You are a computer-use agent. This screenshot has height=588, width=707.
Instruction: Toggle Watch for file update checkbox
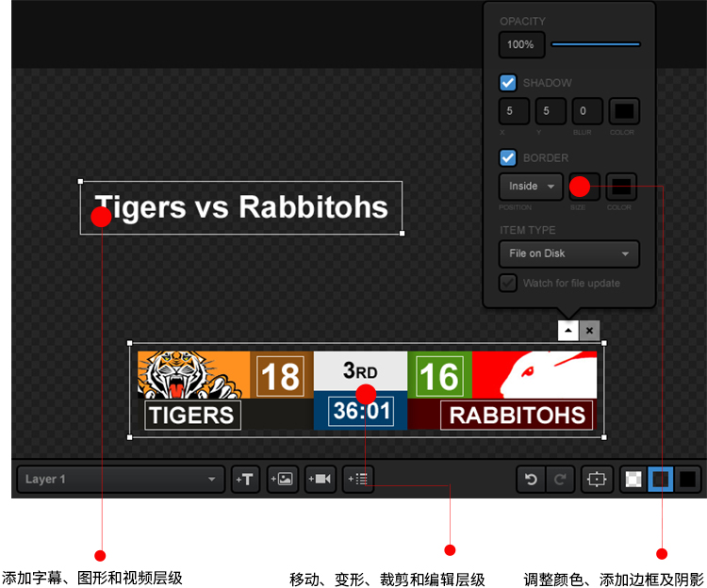508,283
